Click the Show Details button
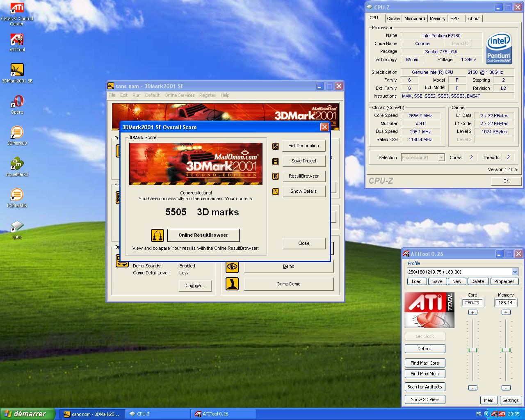 304,192
